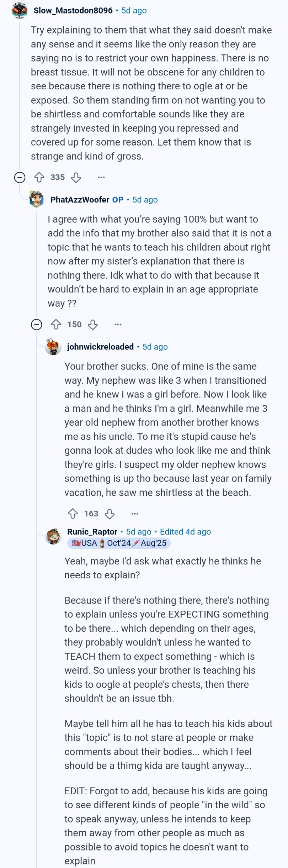Image resolution: width=288 pixels, height=868 pixels.
Task: Collapse Slow_Mastodon8096's comment thread
Action: (x=20, y=177)
